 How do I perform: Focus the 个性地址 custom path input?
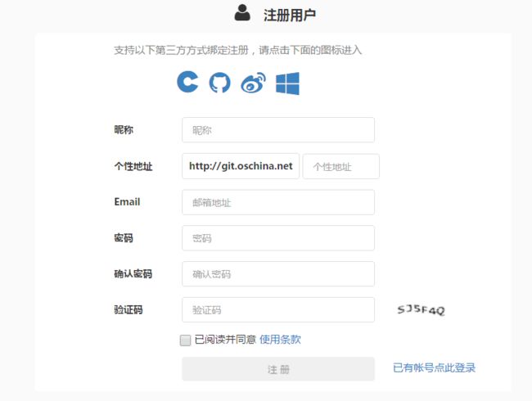coord(341,166)
